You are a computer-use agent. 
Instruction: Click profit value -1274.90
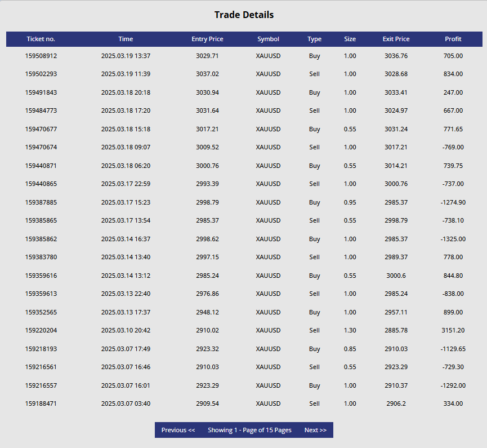[x=453, y=203]
